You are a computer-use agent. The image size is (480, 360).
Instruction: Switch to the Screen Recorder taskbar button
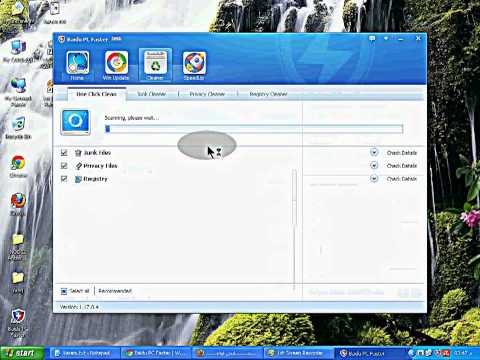coord(298,353)
